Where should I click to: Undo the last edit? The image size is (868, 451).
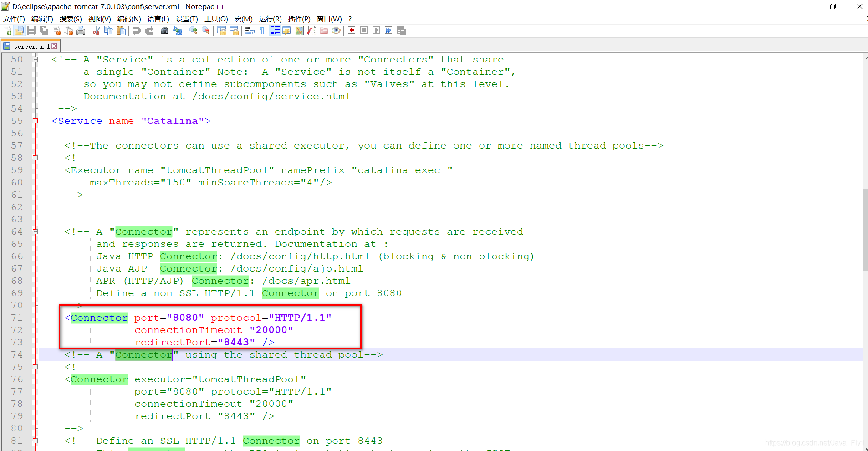(x=137, y=31)
